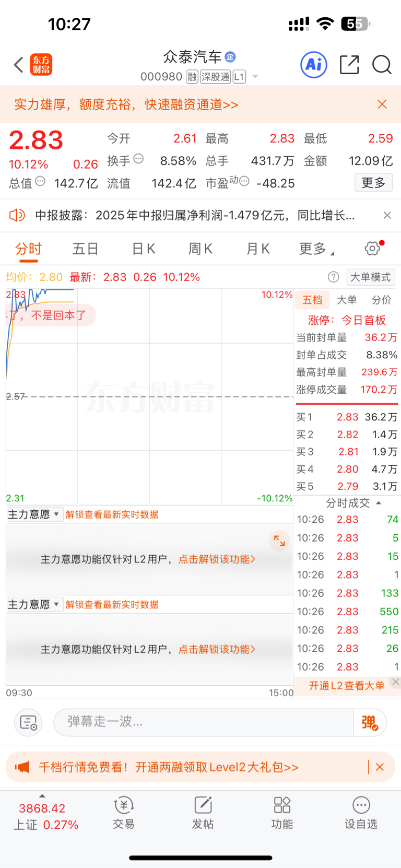Close the Level2 大礼包 banner
401x868 pixels.
click(x=380, y=767)
